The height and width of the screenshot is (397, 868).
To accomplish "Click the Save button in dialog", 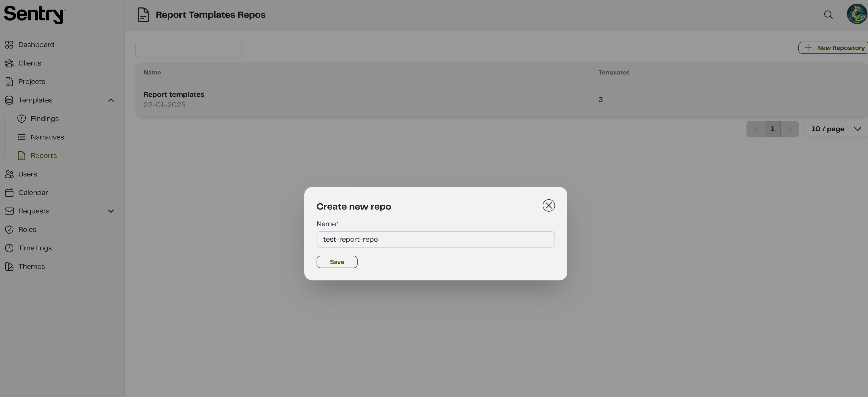I will pyautogui.click(x=337, y=262).
